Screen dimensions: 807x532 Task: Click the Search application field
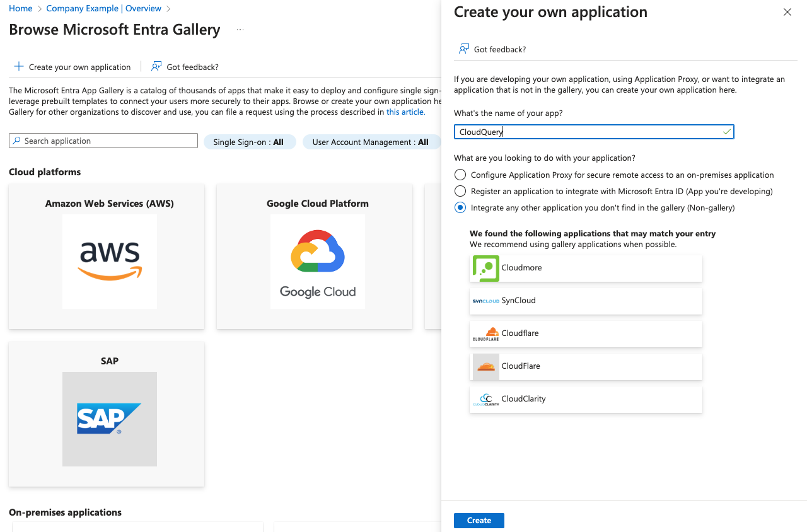click(103, 141)
